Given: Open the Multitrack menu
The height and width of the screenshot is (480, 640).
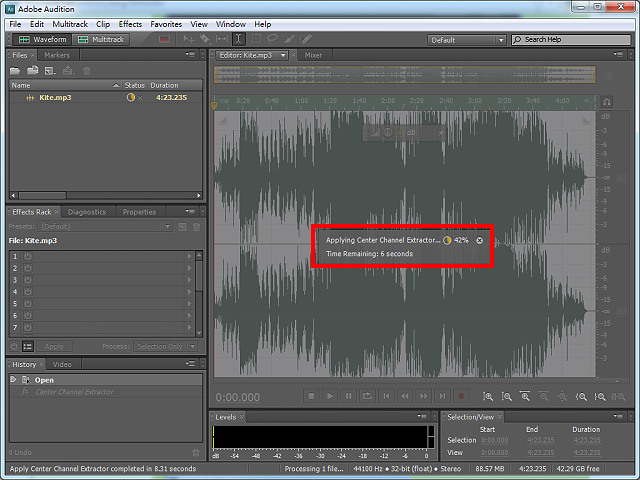Looking at the screenshot, I should [x=70, y=24].
